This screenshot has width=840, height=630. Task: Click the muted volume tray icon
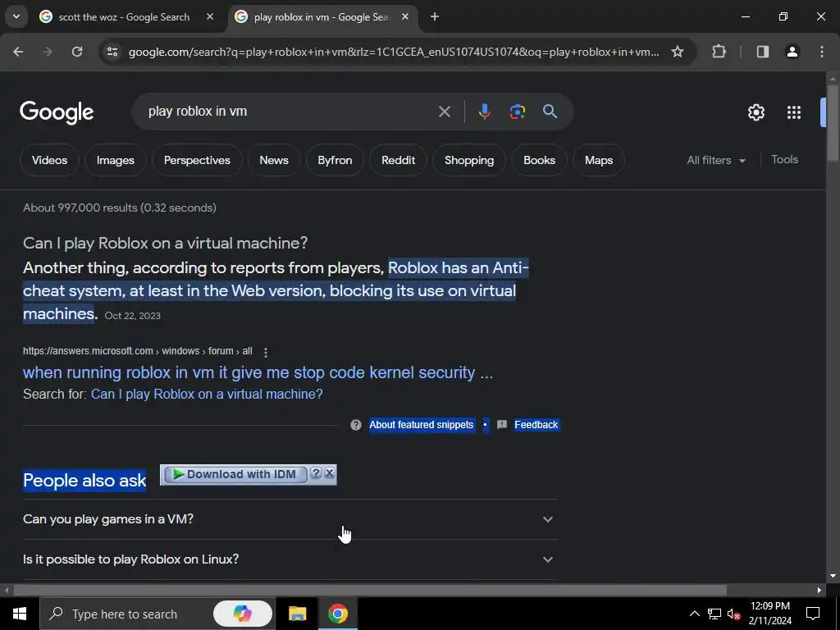733,614
